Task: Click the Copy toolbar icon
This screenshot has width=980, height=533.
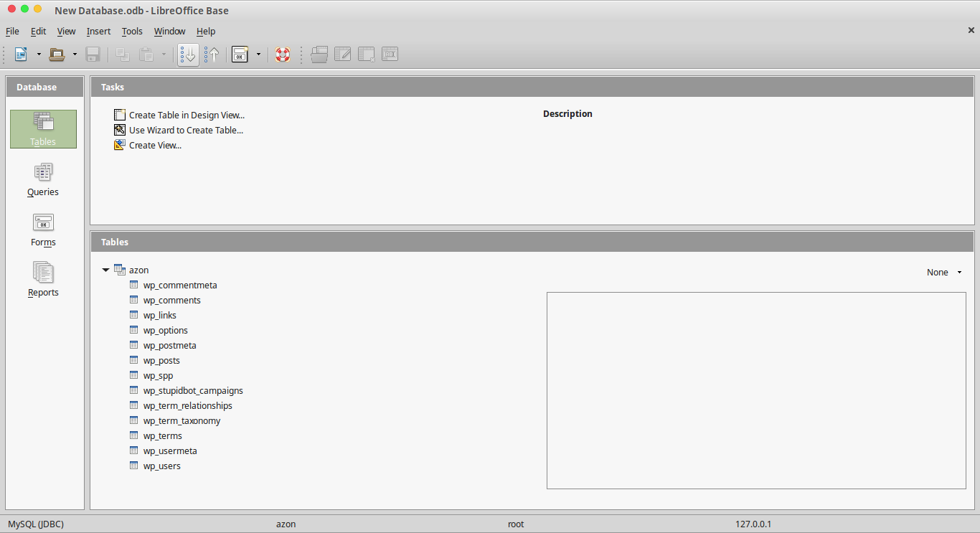Action: 123,55
